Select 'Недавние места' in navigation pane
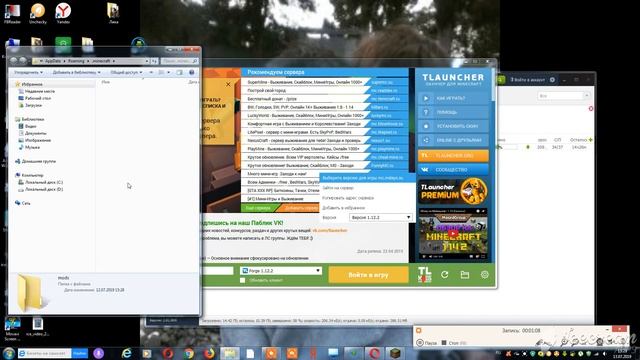Image resolution: width=640 pixels, height=360 pixels. point(40,91)
